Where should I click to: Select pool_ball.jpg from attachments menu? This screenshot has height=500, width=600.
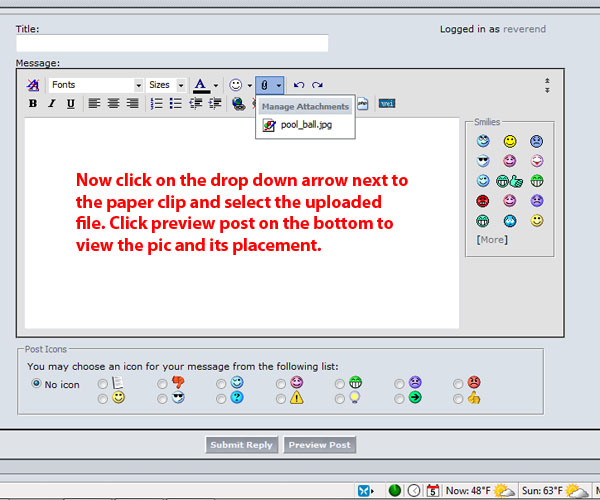[x=306, y=126]
